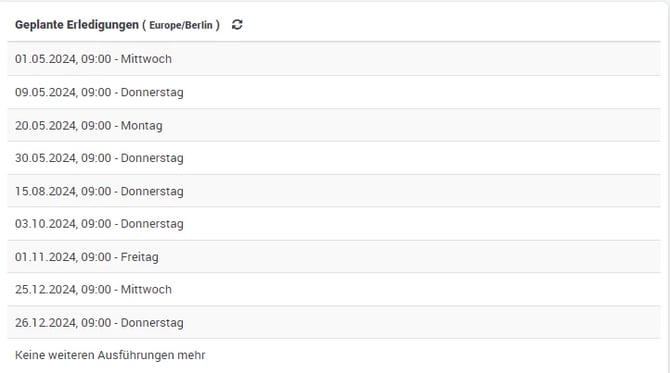
Task: Click the Keine weiteren Ausführungen mehr text
Action: tap(110, 355)
